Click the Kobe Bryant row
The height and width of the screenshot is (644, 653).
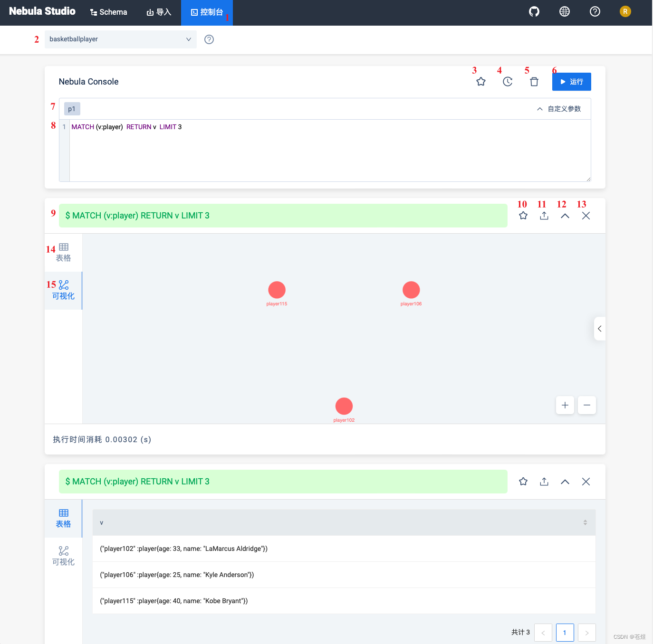(344, 601)
